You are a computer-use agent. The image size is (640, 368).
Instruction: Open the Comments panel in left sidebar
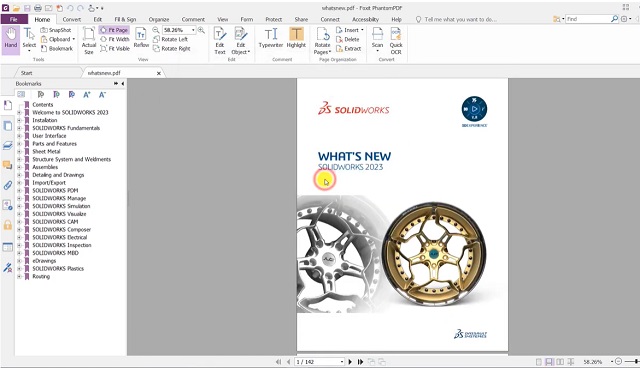tap(7, 165)
